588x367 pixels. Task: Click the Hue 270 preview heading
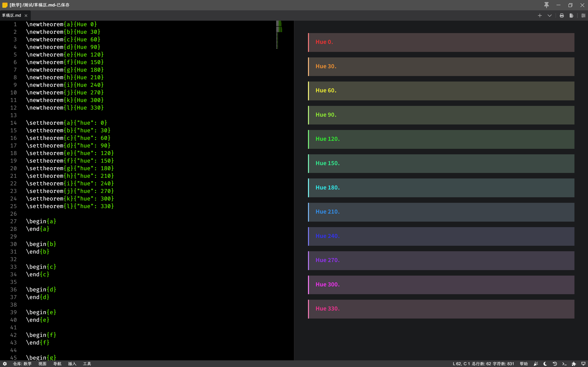pyautogui.click(x=328, y=260)
